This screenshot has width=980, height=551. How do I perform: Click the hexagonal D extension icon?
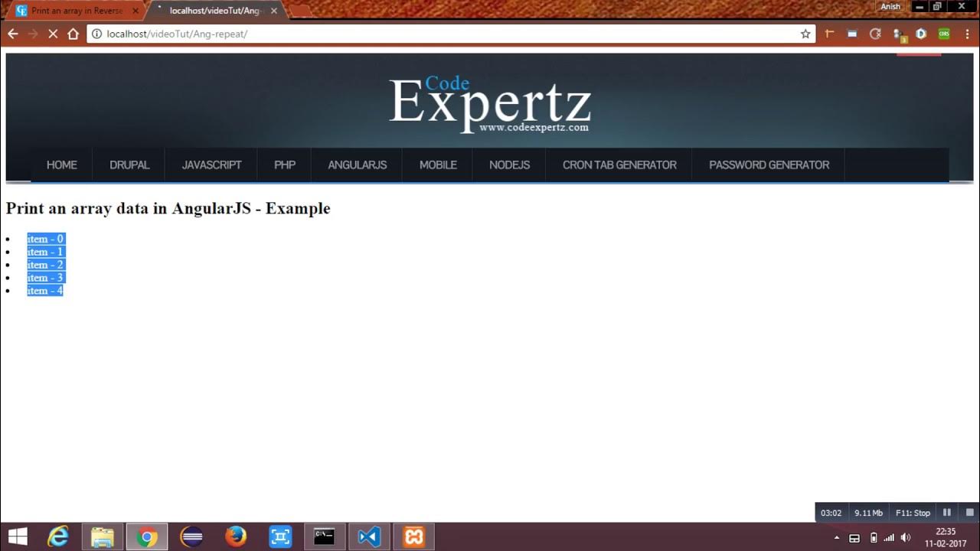click(921, 34)
